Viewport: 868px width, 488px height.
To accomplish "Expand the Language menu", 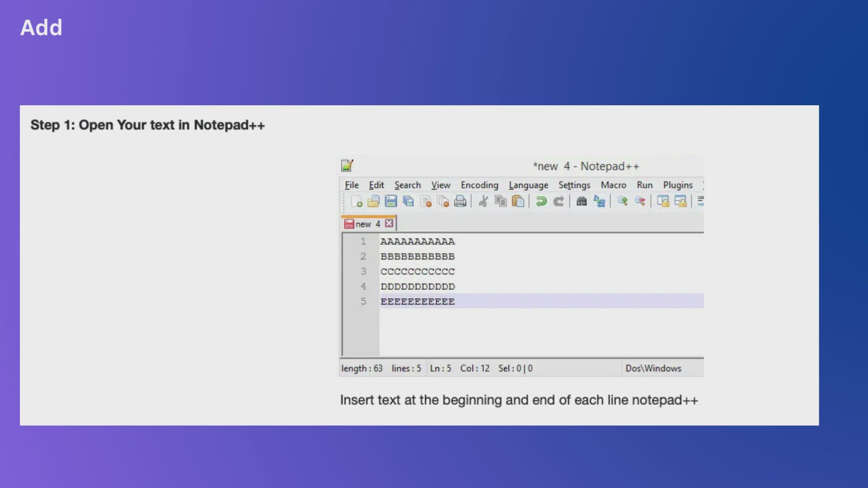I will 528,185.
